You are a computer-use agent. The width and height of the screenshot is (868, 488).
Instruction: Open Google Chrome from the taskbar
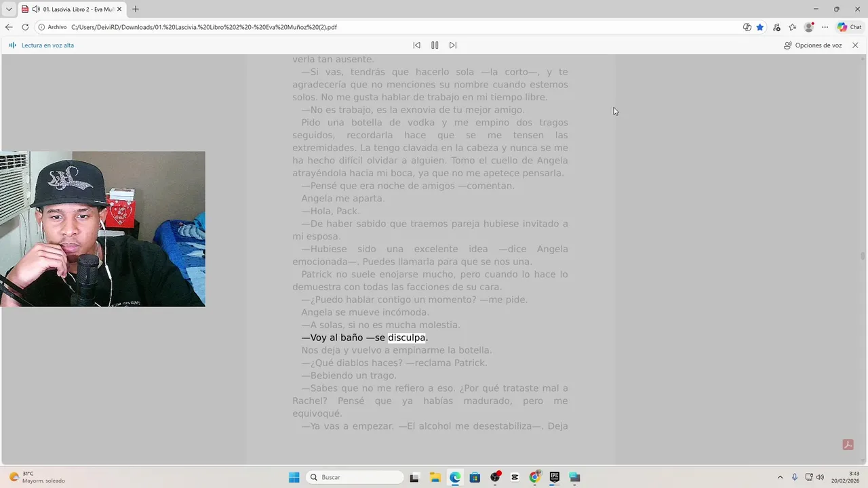[534, 477]
